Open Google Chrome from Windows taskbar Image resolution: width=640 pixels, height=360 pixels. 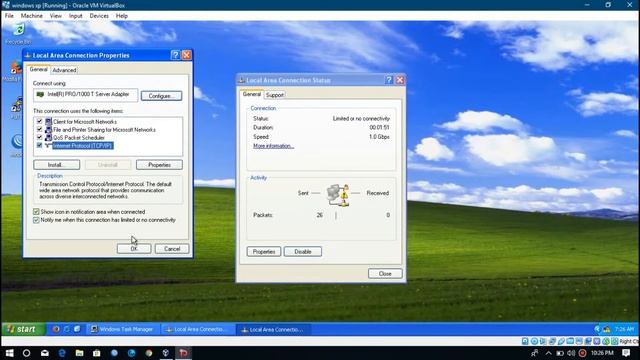pos(149,353)
